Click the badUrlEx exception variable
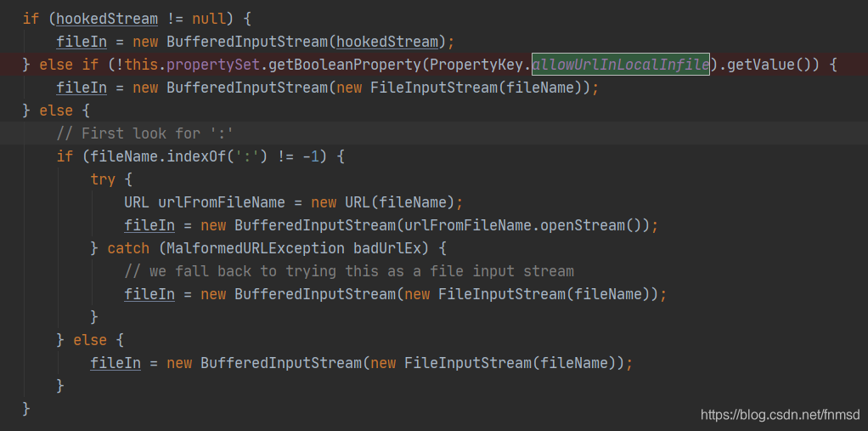The image size is (868, 431). point(387,248)
